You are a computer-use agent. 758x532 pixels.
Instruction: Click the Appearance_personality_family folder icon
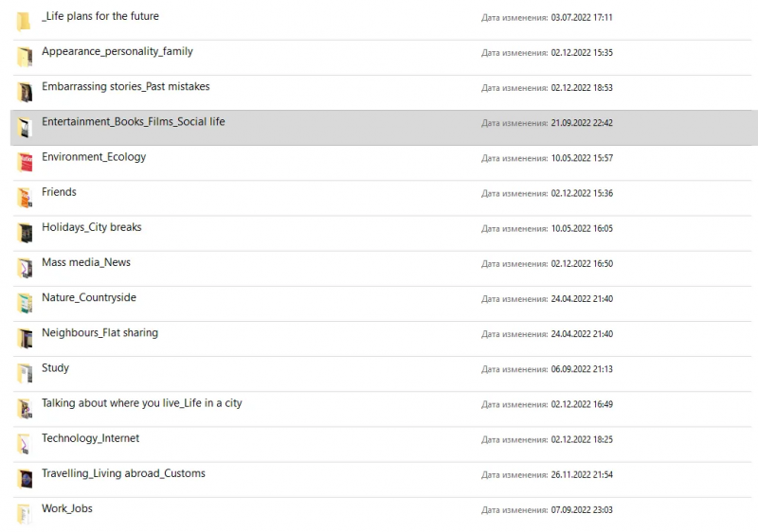pyautogui.click(x=25, y=57)
